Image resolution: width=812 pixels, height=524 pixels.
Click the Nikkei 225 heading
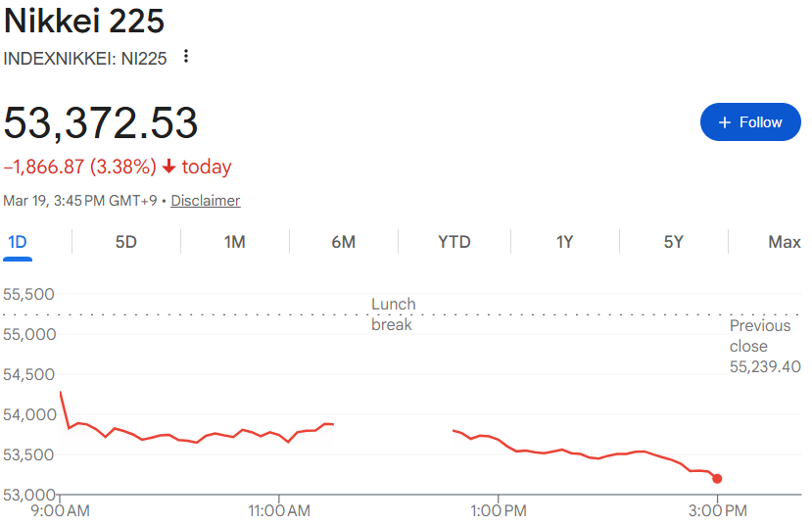(x=84, y=21)
